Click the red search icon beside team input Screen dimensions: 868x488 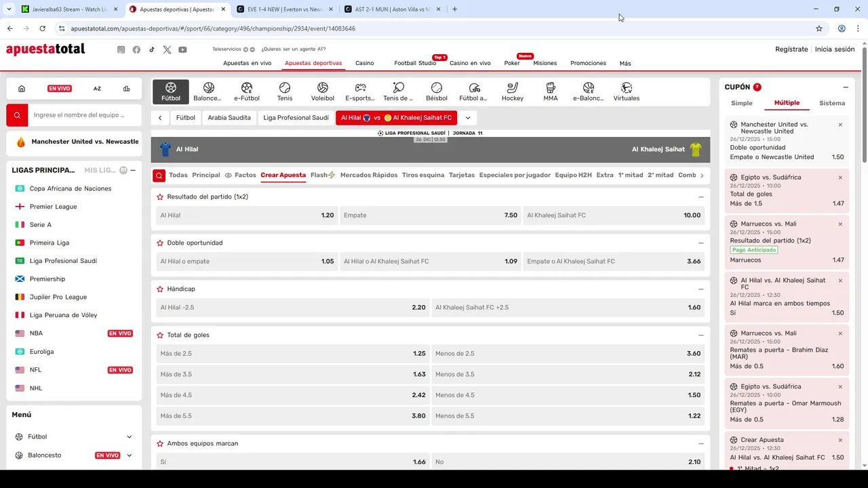click(18, 115)
